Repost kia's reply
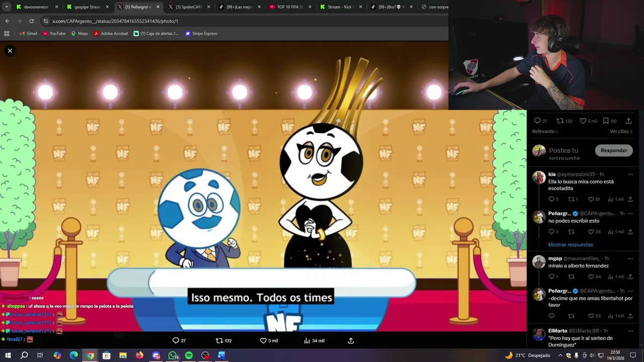This screenshot has height=362, width=644. click(571, 199)
